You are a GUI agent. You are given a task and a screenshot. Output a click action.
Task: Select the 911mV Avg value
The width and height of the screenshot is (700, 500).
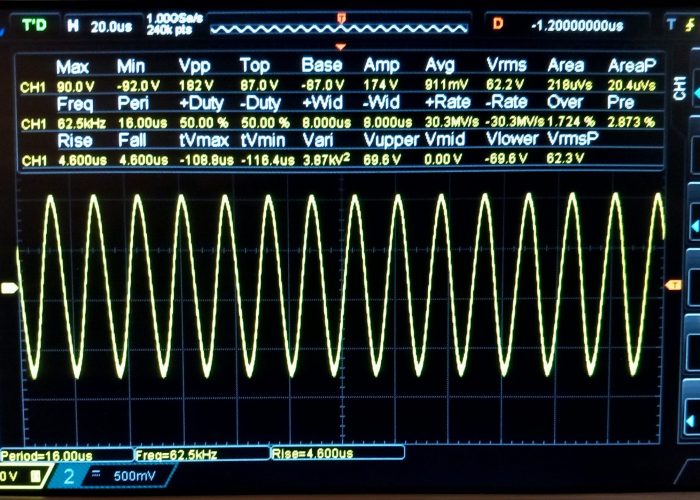tap(446, 84)
